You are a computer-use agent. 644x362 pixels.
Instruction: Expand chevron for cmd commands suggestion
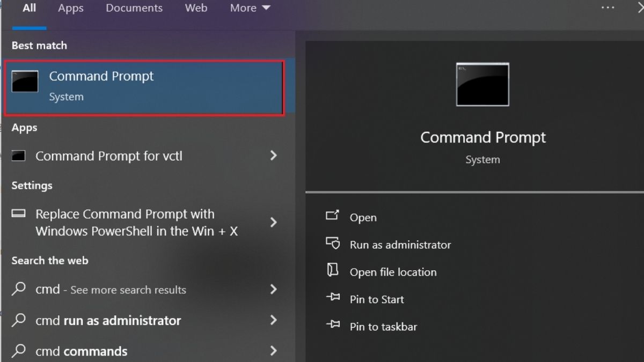tap(273, 351)
